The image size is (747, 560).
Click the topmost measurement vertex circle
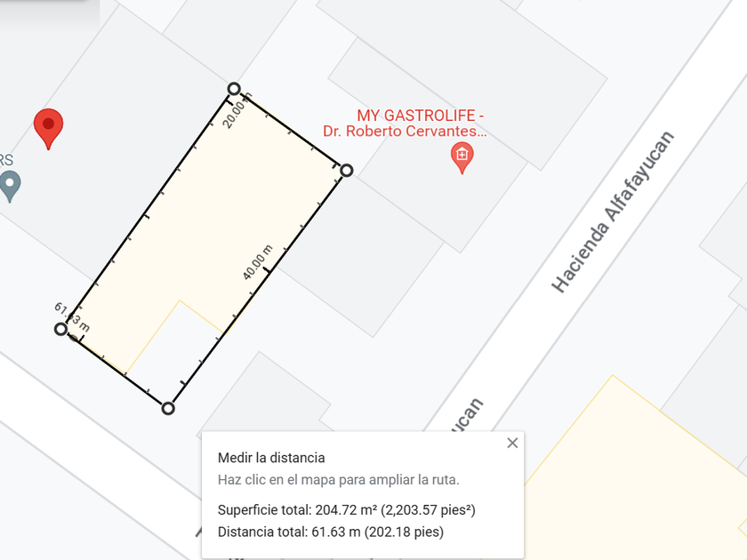234,88
